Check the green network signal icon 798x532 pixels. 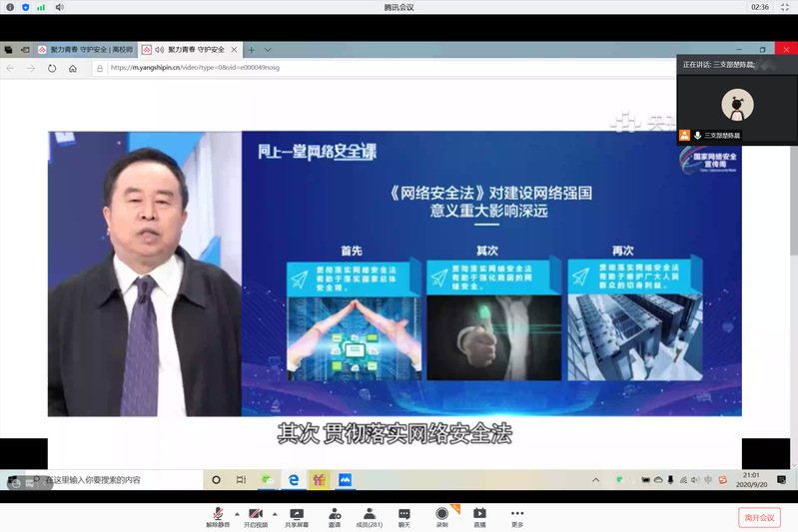[41, 7]
